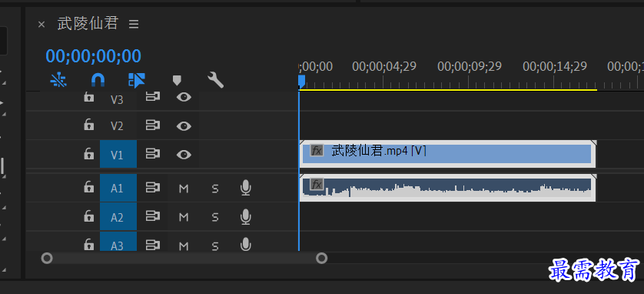Open timeline display settings wrench
The height and width of the screenshot is (294, 644).
(x=216, y=80)
